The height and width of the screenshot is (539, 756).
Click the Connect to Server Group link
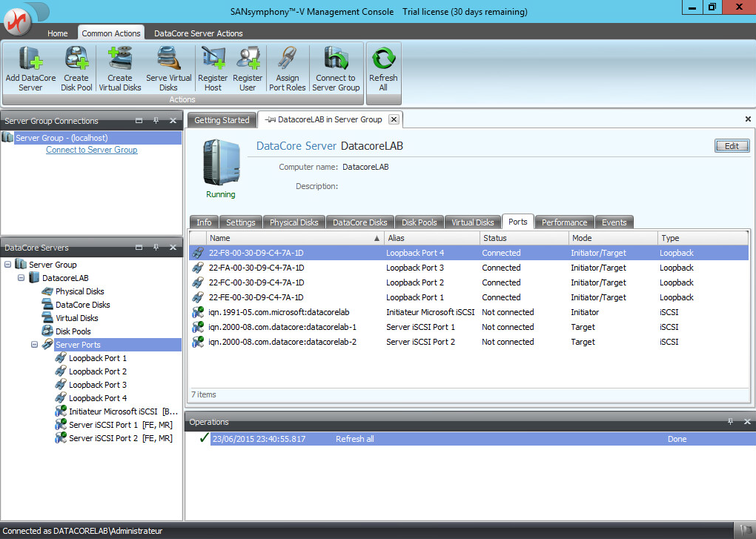pyautogui.click(x=91, y=150)
